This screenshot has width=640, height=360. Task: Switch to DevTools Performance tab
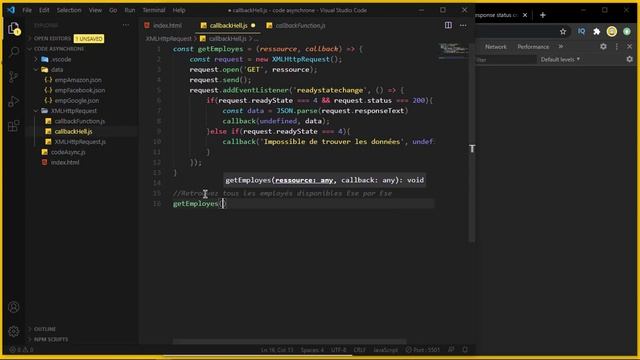(533, 47)
